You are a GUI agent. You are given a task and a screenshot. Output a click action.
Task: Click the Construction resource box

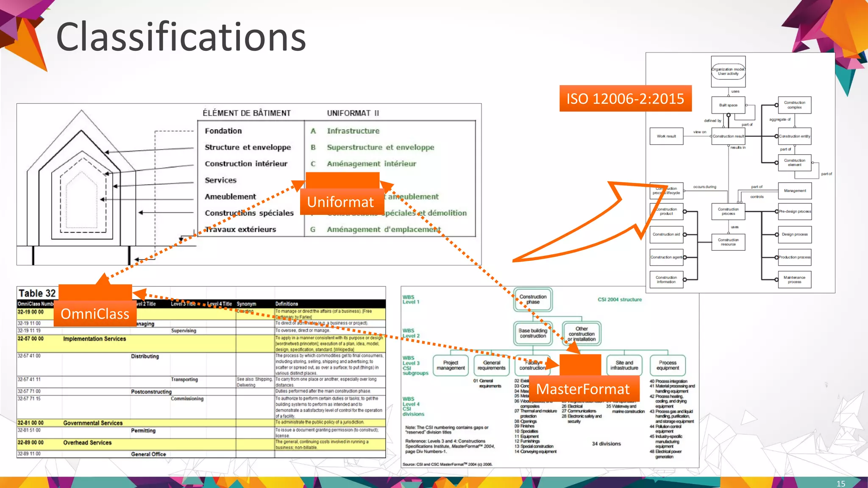[x=728, y=242]
